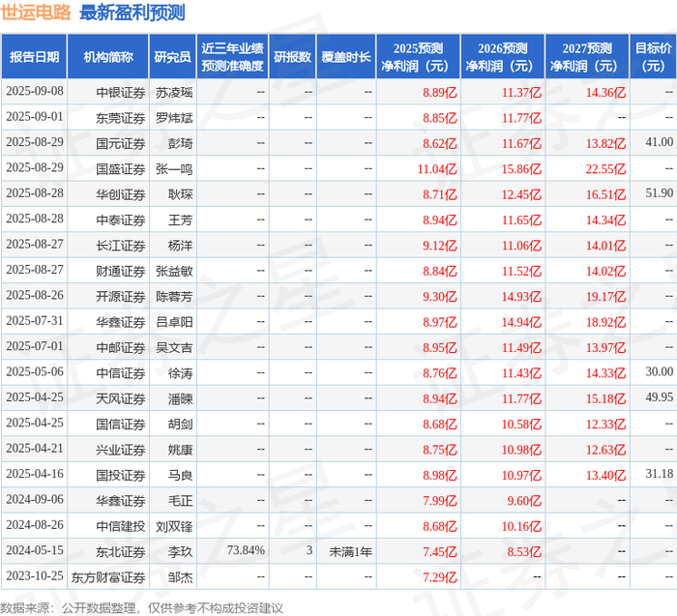Click the date 2024-09-06

[35, 499]
